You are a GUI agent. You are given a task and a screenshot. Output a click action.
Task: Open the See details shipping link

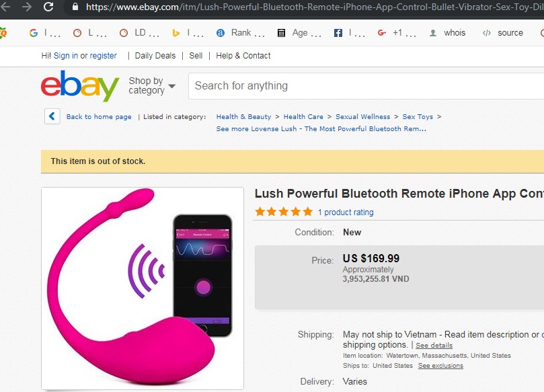point(434,345)
